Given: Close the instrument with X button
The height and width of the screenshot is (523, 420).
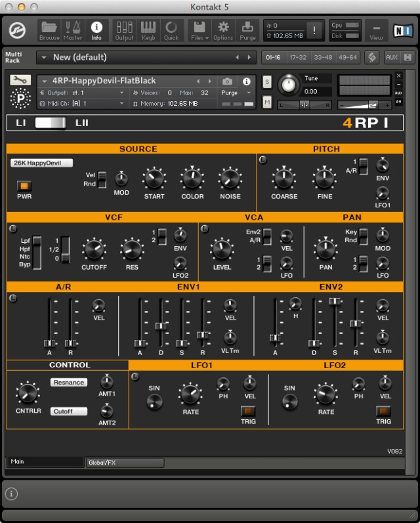Looking at the screenshot, I should point(398,75).
